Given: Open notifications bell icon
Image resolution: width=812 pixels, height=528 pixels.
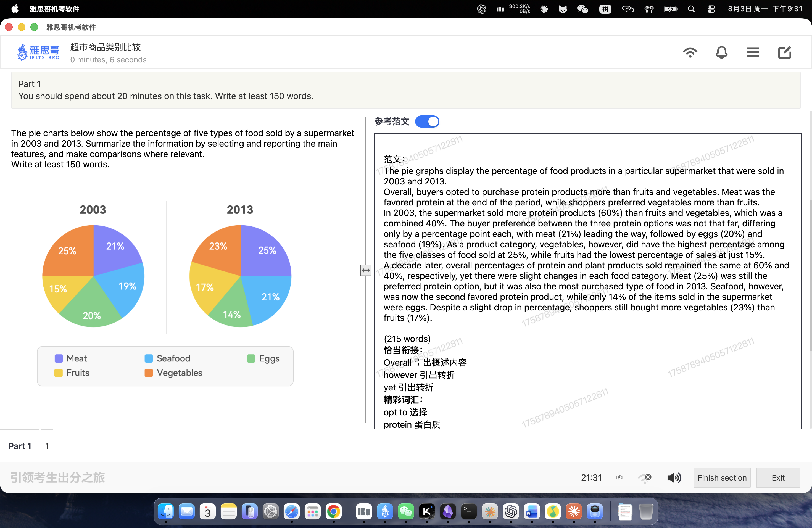Looking at the screenshot, I should coord(721,52).
